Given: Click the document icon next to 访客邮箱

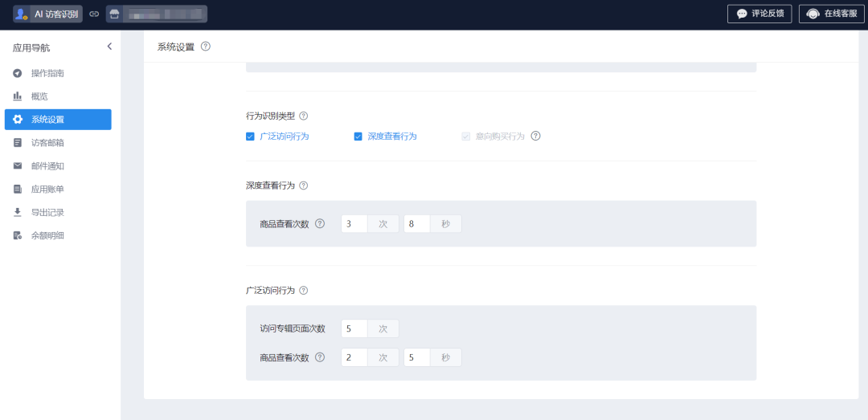Looking at the screenshot, I should [x=18, y=143].
